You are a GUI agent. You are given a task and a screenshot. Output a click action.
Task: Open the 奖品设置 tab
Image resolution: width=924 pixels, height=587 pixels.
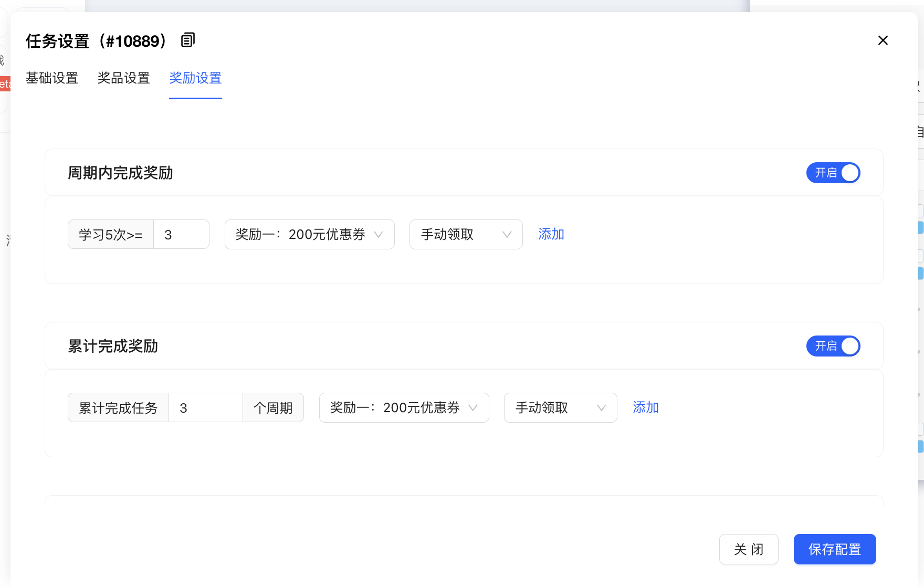[x=123, y=78]
